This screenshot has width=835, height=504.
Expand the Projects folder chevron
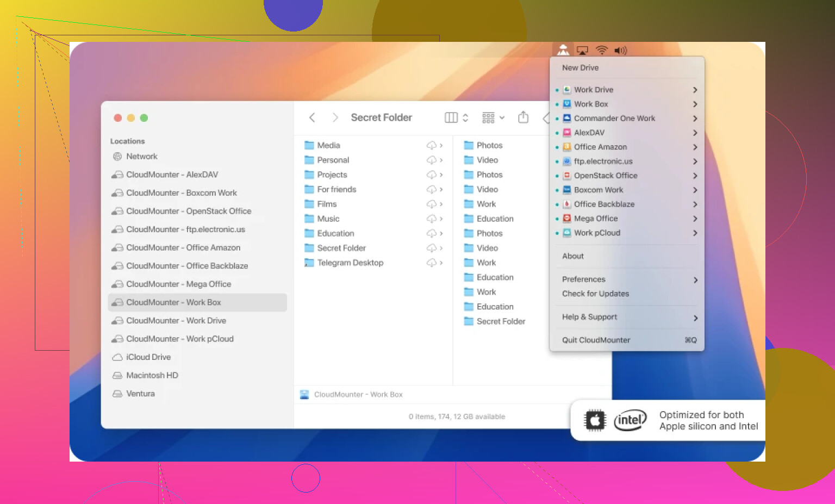[x=441, y=175]
